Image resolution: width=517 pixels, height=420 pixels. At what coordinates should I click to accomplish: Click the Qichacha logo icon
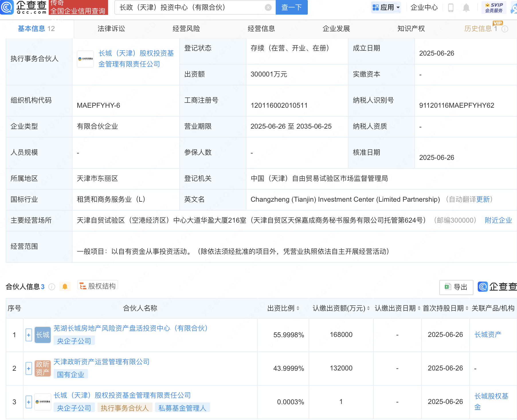tap(7, 7)
